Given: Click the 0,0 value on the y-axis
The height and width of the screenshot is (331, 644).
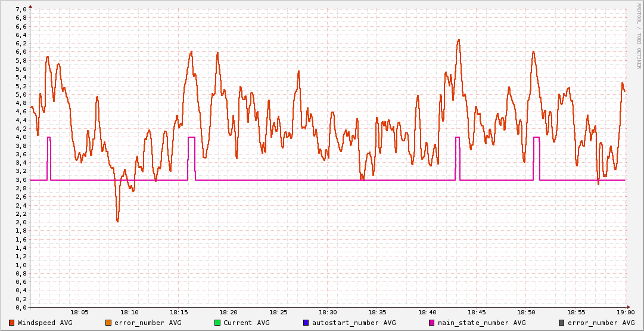Looking at the screenshot, I should point(21,308).
